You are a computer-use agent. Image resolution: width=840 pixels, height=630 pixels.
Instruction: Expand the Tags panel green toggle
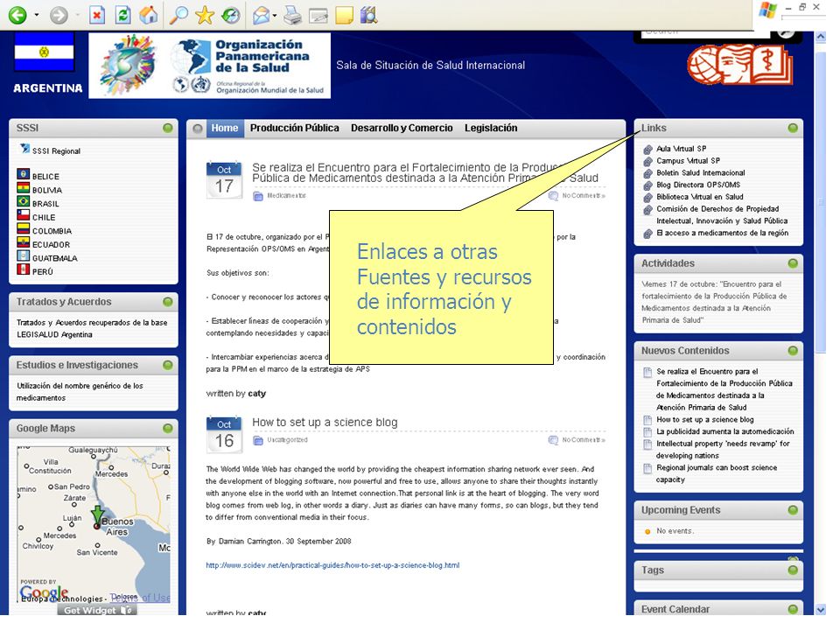pos(793,570)
